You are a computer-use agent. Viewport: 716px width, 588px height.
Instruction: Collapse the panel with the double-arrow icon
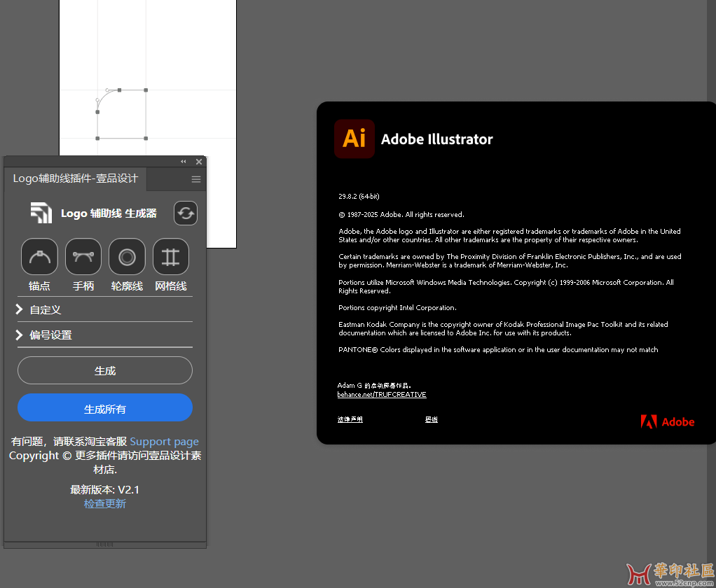pyautogui.click(x=184, y=162)
